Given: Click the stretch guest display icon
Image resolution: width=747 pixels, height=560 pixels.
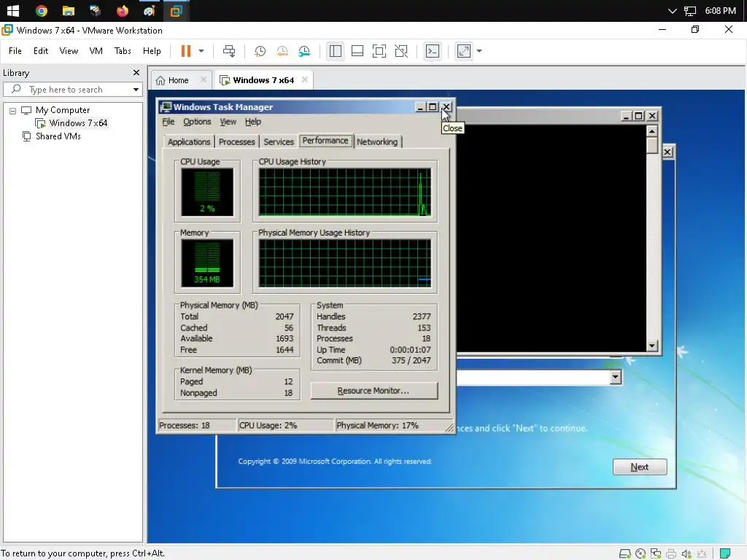Looking at the screenshot, I should click(463, 51).
